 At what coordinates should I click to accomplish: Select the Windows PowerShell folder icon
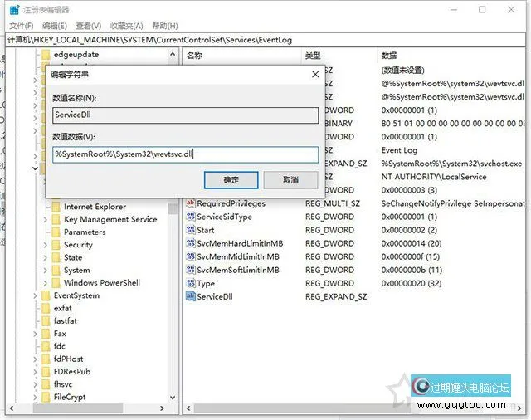click(x=56, y=283)
